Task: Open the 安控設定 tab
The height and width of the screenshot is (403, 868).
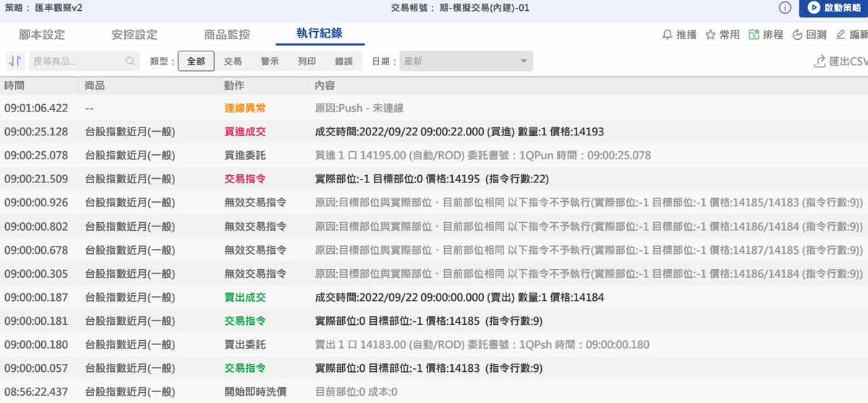Action: pos(135,35)
